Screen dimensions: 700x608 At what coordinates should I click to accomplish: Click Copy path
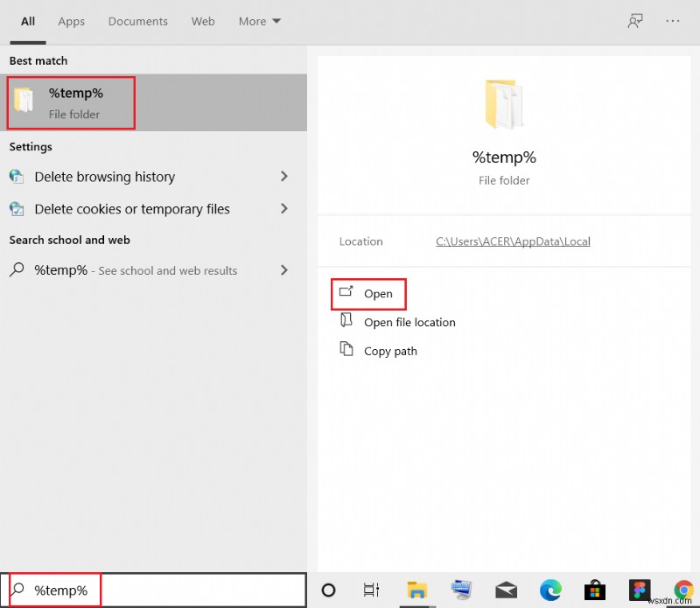(390, 352)
